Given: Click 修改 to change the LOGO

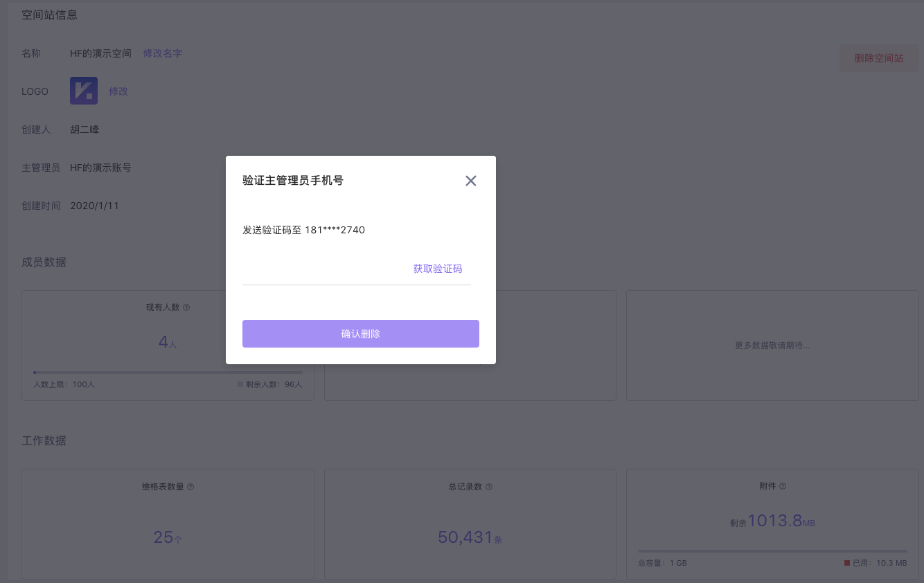Looking at the screenshot, I should tap(118, 91).
